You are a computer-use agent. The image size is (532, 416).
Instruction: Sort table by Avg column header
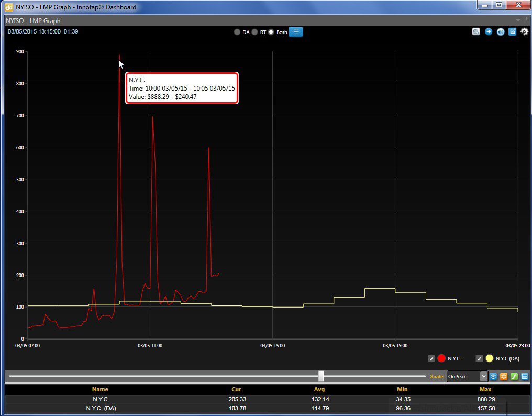(x=319, y=389)
